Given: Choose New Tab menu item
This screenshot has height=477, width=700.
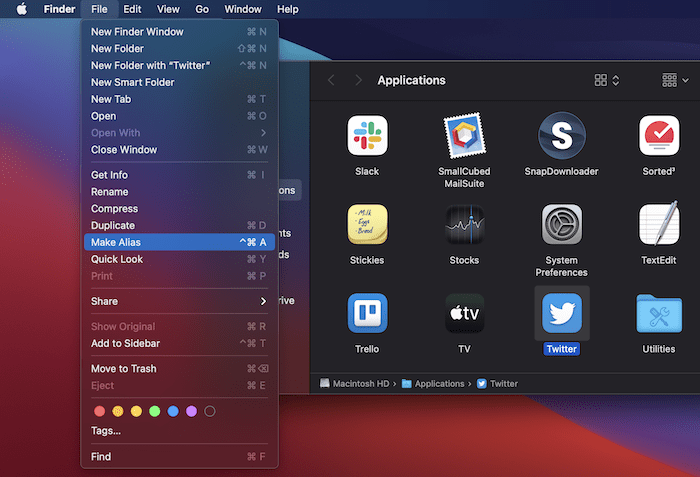Looking at the screenshot, I should pyautogui.click(x=179, y=99).
